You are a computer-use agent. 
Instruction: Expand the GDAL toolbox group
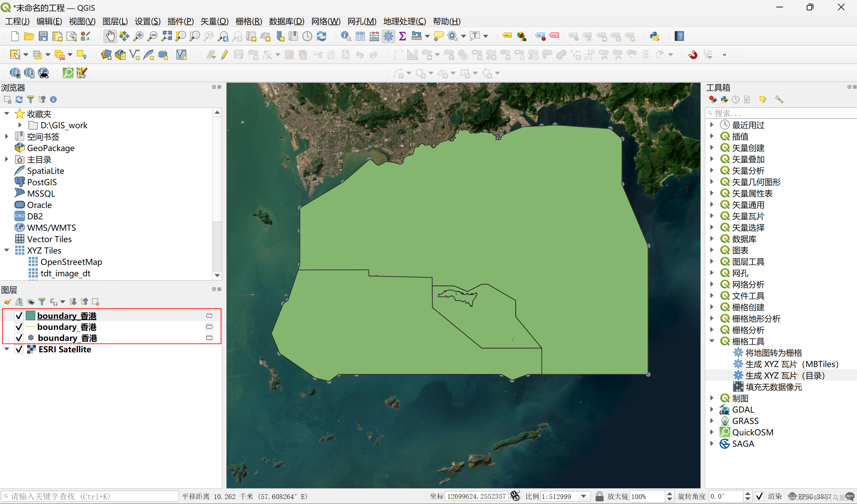712,410
